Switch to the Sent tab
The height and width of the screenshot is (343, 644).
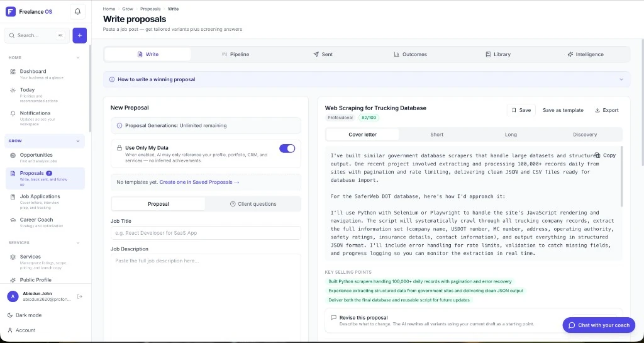(323, 54)
